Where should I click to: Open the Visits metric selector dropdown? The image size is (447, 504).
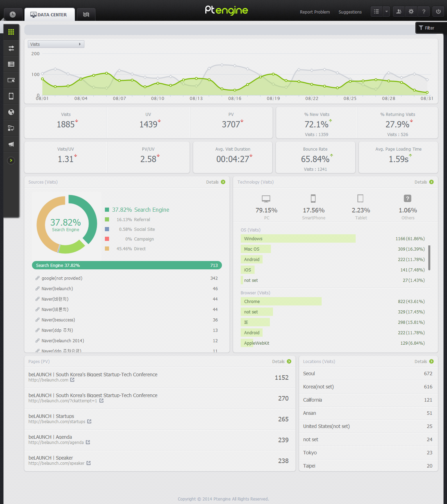[x=56, y=44]
